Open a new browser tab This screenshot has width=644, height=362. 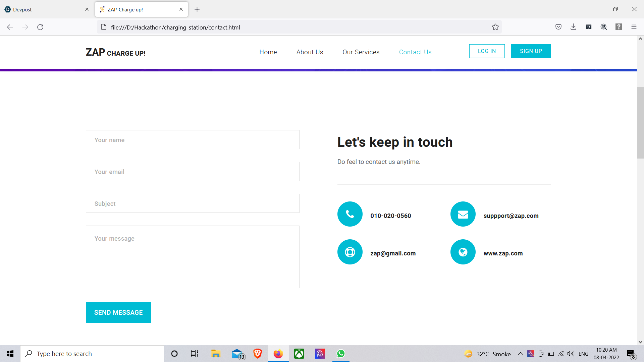click(197, 9)
